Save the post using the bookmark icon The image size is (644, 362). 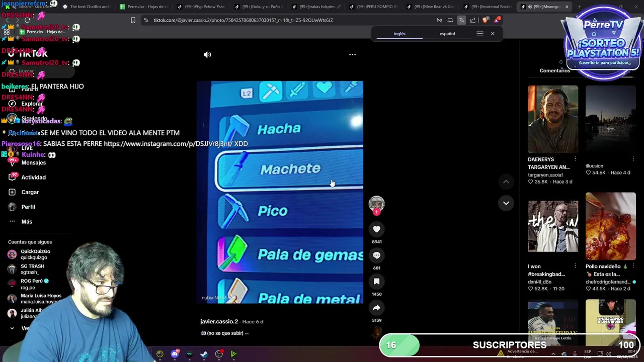(376, 282)
